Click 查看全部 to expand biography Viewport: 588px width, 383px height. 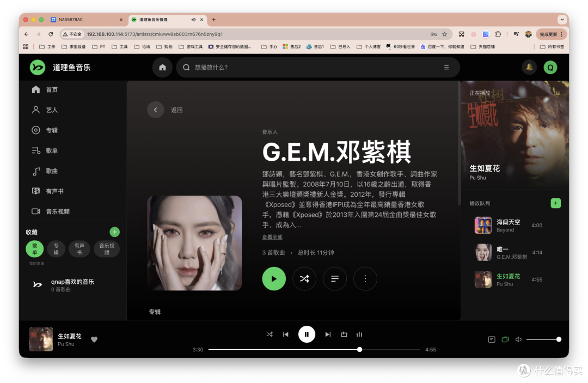point(272,237)
